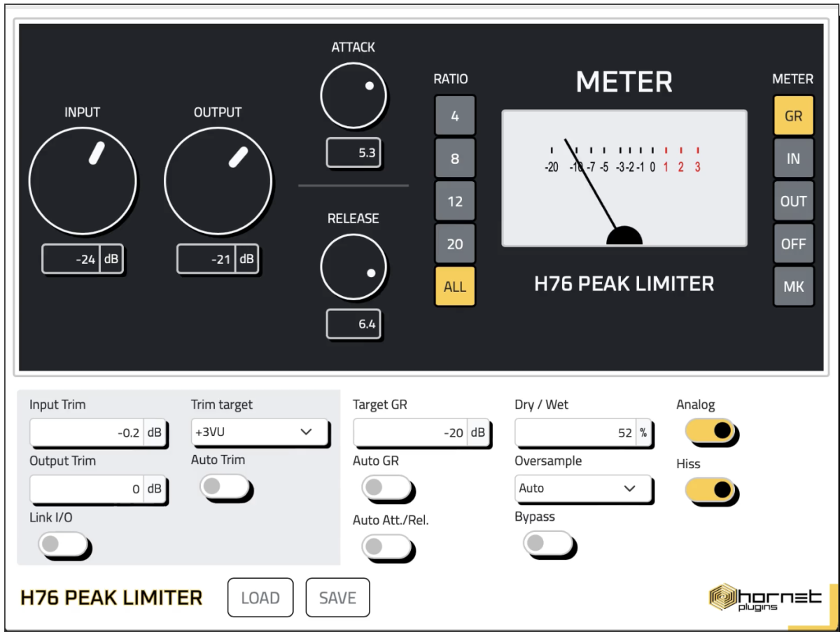Click the H76 PEAK LIMITER title under meter
Viewport: 840px width, 632px height.
point(624,283)
